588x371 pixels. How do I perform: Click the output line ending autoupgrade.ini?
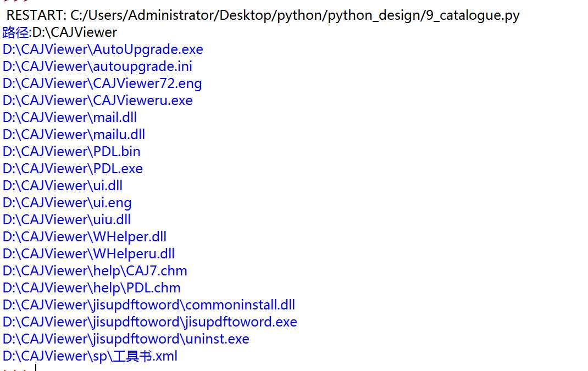coord(97,67)
